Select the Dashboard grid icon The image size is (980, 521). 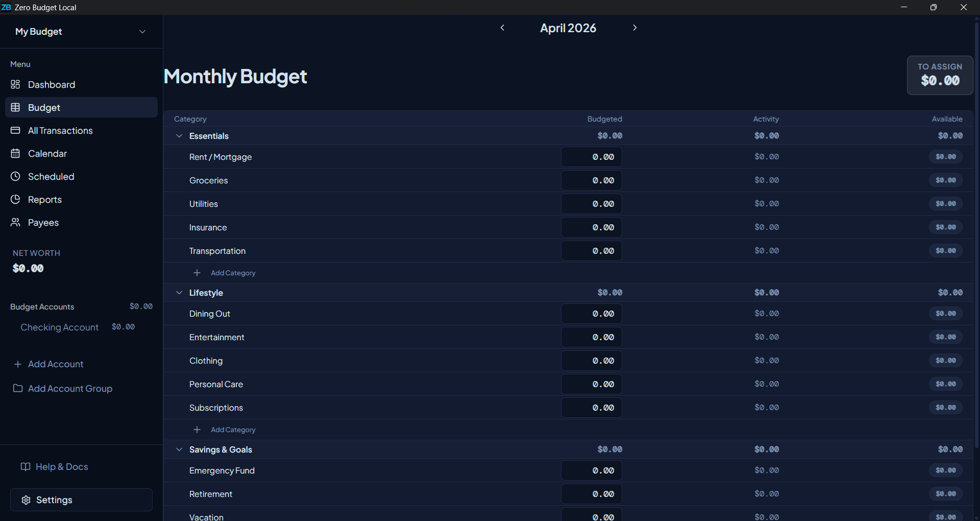tap(16, 84)
